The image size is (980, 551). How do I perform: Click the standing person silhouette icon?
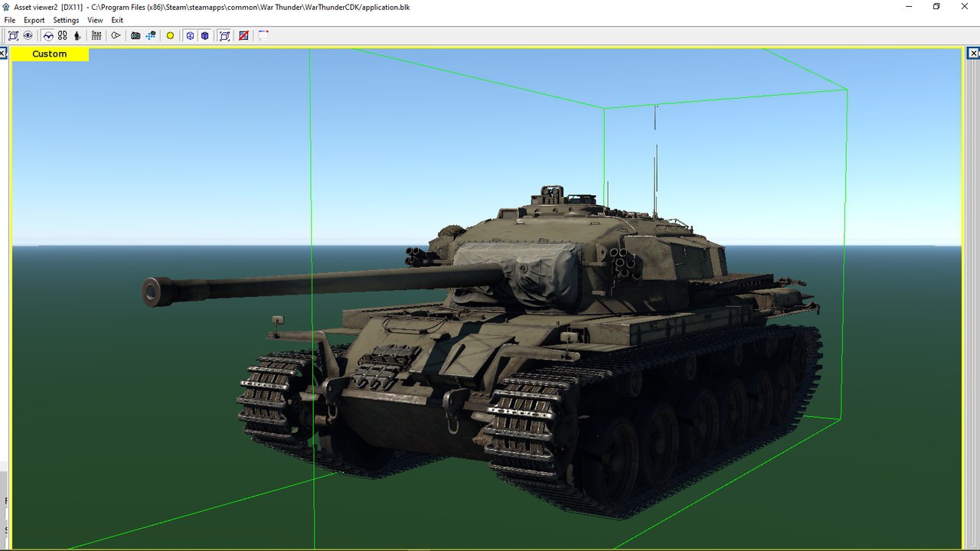point(77,35)
